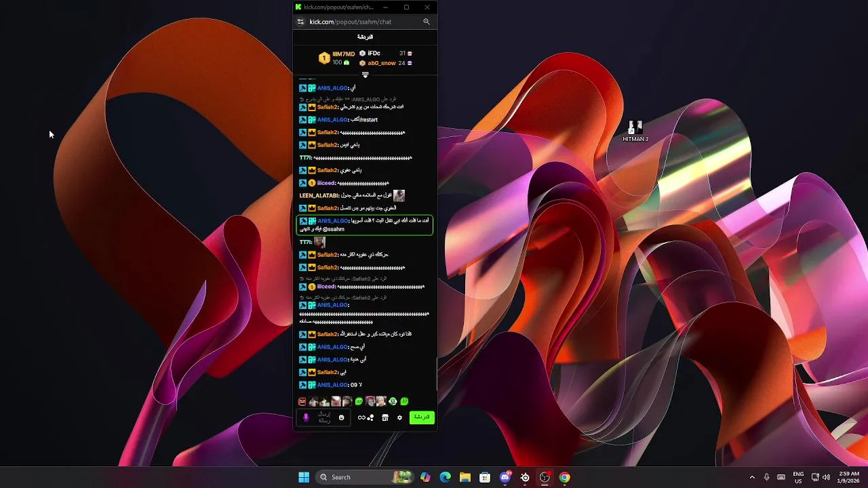Click the highlighted ANIS_ALGO message mentioning @ssahm
This screenshot has width=868, height=488.
365,225
